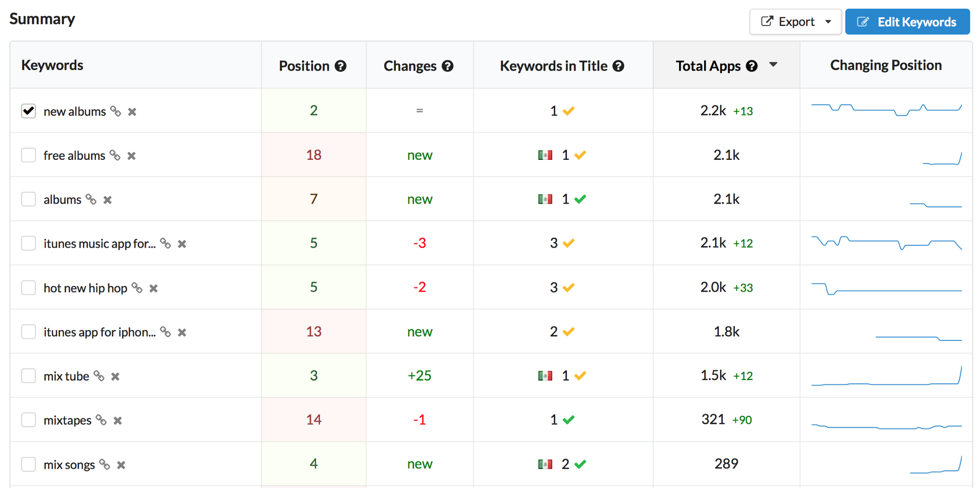
Task: Sort table by Keywords column header
Action: point(52,65)
